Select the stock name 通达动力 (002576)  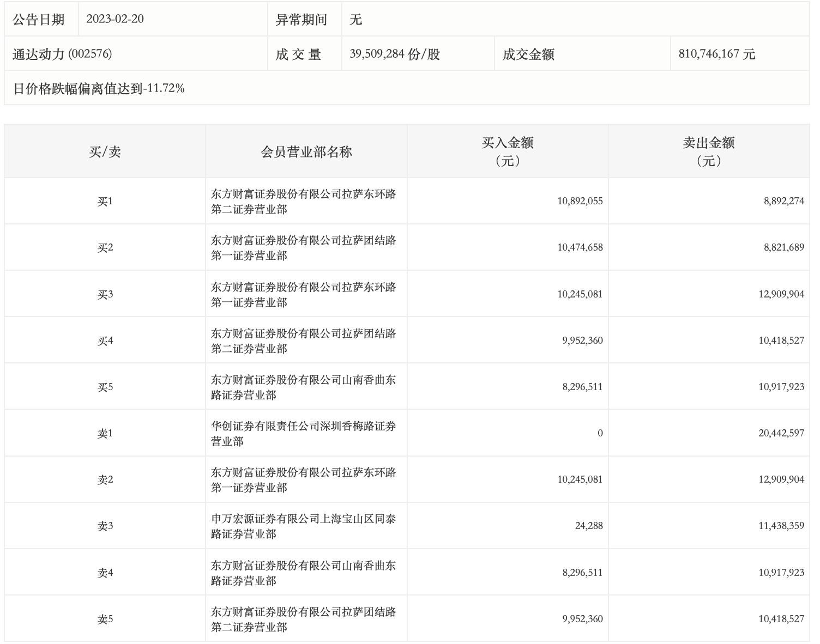point(62,54)
